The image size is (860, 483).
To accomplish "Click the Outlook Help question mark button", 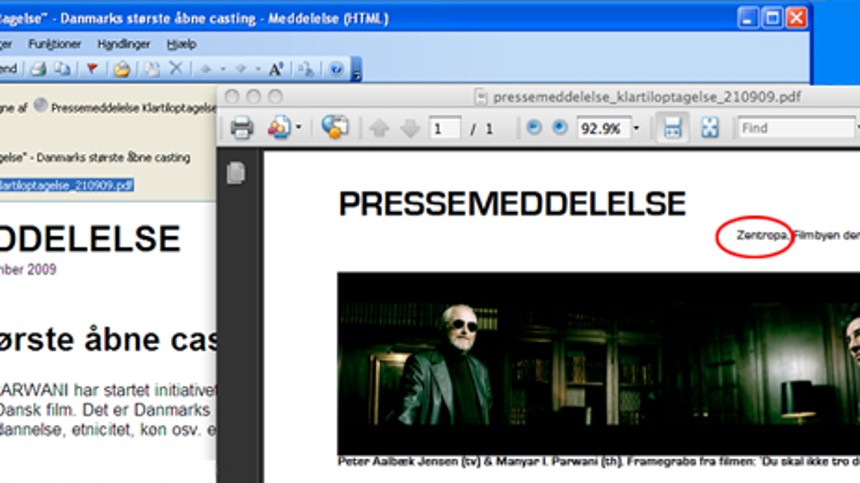I will click(x=336, y=69).
